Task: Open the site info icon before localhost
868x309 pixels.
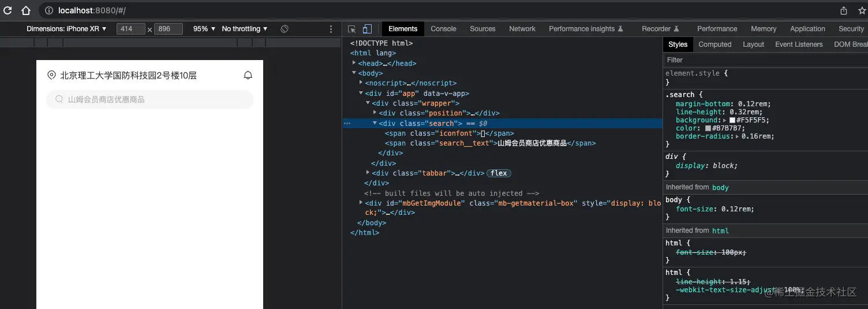Action: (x=49, y=10)
